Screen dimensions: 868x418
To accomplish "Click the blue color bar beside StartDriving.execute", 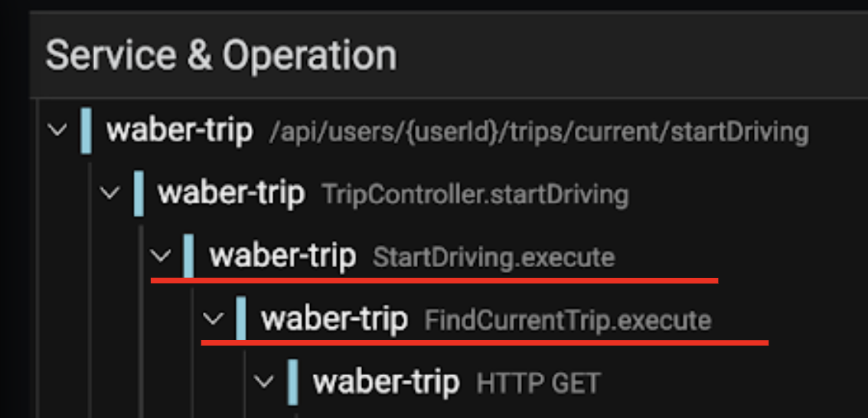I will click(x=189, y=256).
